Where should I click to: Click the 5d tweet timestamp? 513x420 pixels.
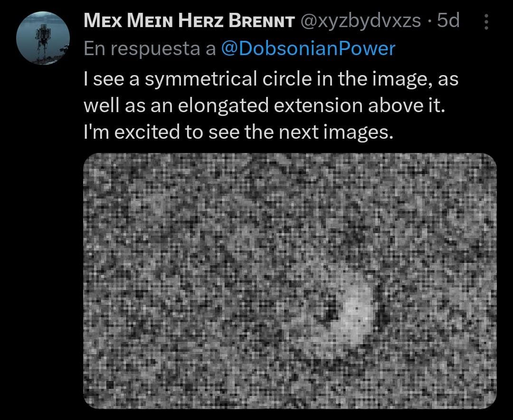point(448,21)
